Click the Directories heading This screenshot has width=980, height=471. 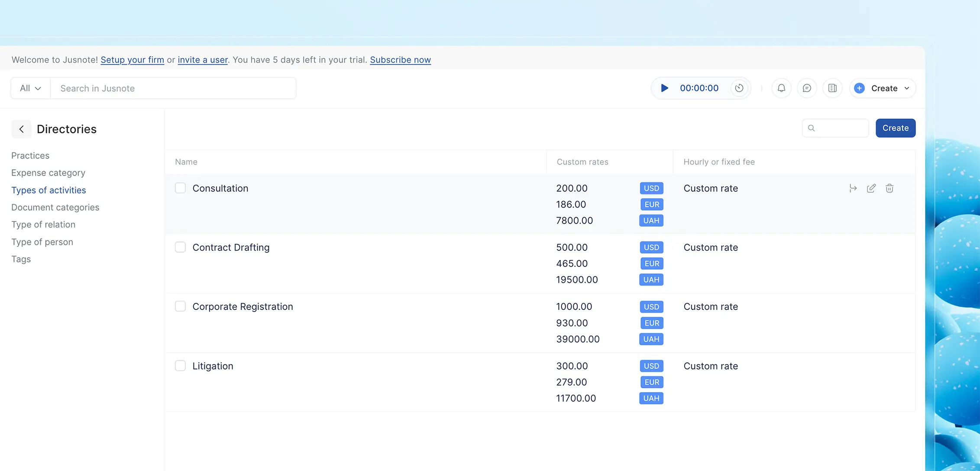coord(67,129)
